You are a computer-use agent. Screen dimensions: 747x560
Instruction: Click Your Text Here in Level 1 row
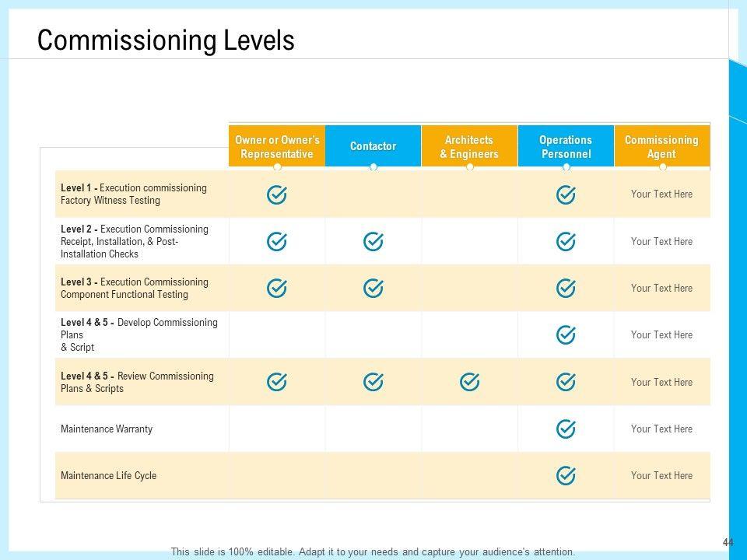[661, 194]
